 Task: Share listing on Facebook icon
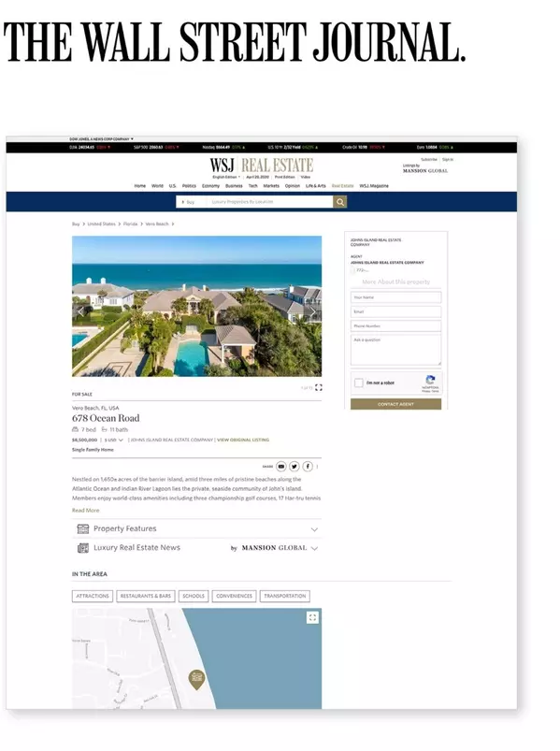tap(308, 466)
